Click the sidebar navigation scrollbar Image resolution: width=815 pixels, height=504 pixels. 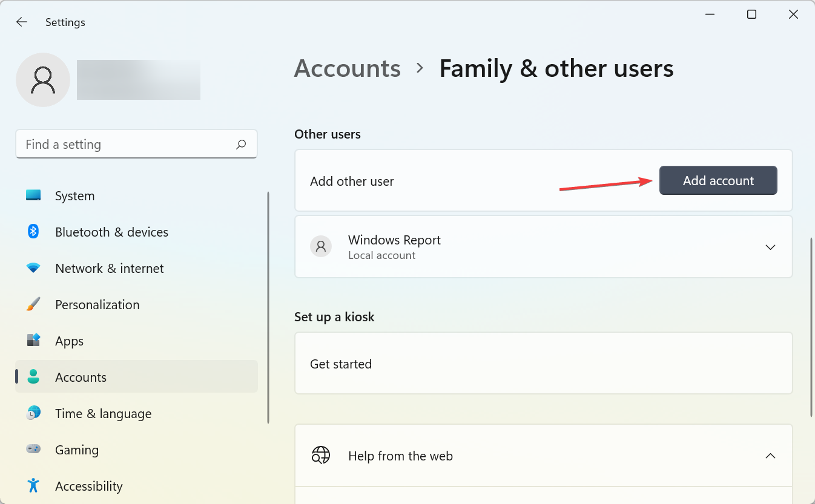coord(268,307)
